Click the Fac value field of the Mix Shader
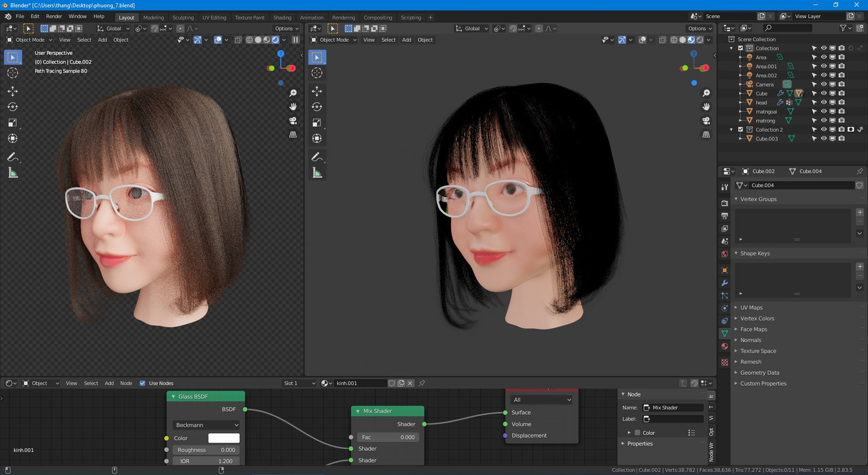The image size is (868, 475). click(x=387, y=437)
